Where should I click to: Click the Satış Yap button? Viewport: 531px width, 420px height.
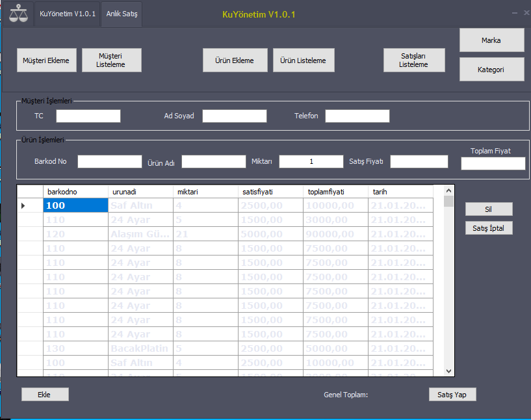tap(452, 394)
